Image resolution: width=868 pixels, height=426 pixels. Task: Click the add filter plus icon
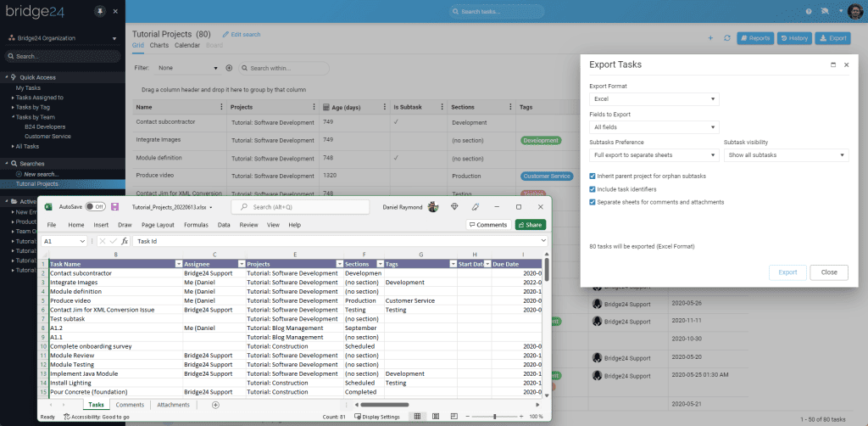point(229,68)
